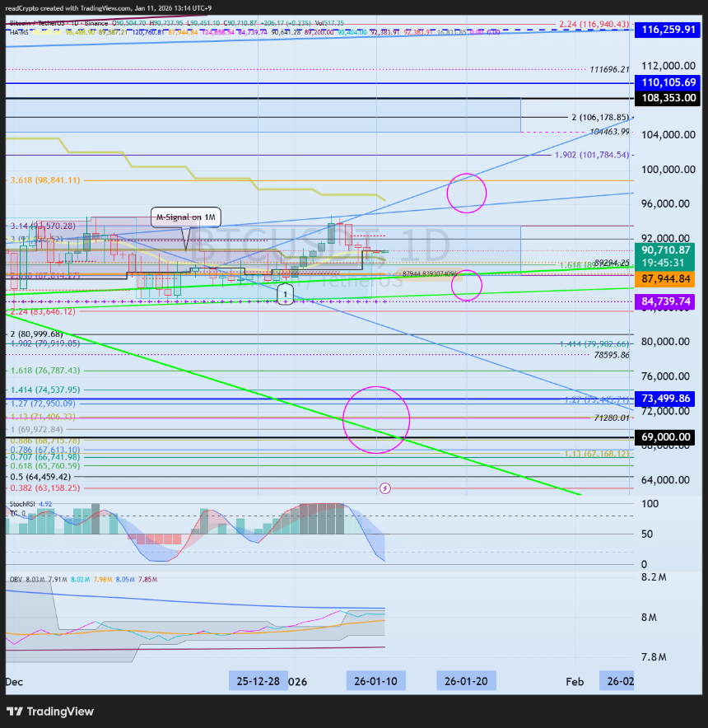Viewport: 708px width, 728px height.
Task: Select the 26-02 date marker
Action: (617, 681)
